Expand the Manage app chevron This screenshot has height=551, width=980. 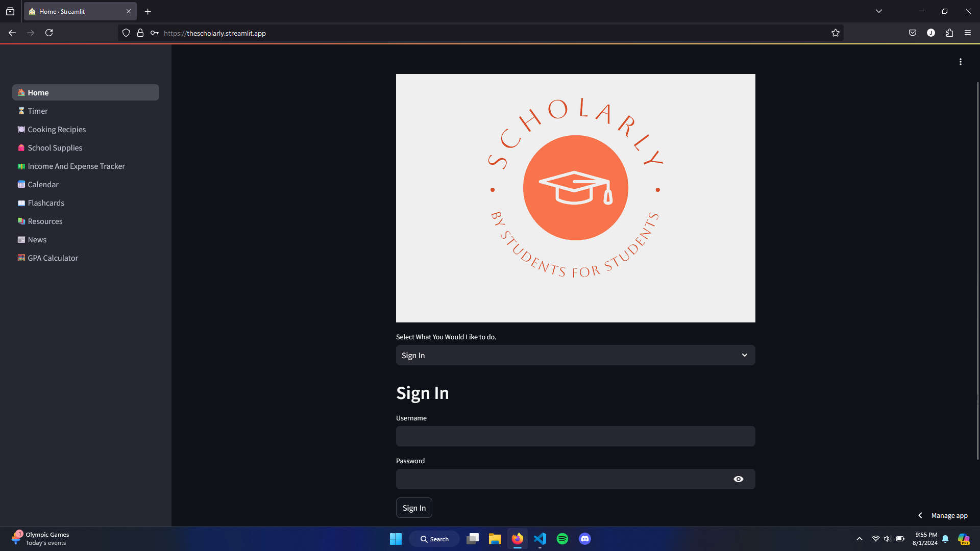point(920,515)
